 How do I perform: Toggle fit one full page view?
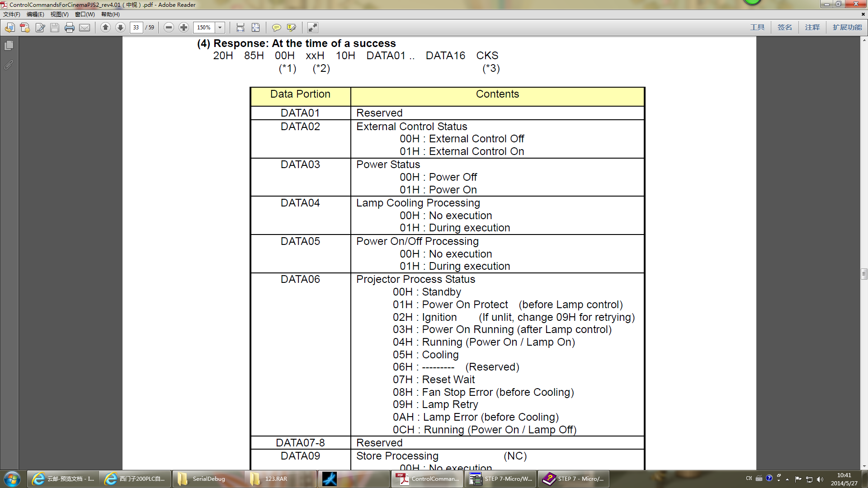click(255, 28)
